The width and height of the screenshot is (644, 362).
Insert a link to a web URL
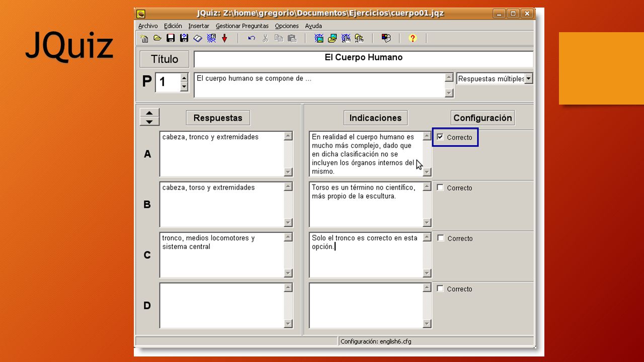point(346,38)
